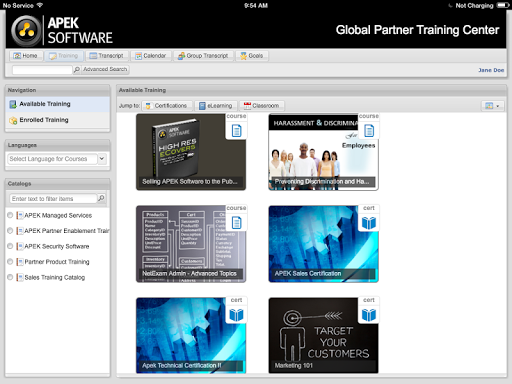The image size is (512, 384).
Task: Open the Select Language for Courses dropdown
Action: pos(102,159)
